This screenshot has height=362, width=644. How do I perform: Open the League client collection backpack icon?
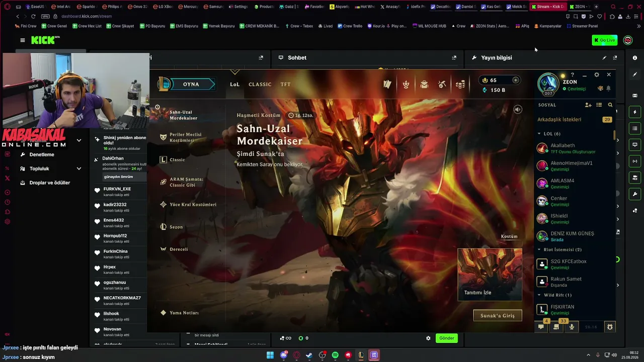click(x=424, y=84)
